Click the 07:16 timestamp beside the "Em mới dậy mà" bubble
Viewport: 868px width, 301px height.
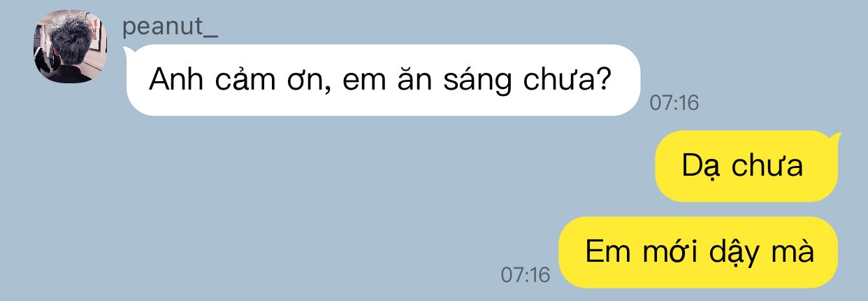(x=526, y=275)
